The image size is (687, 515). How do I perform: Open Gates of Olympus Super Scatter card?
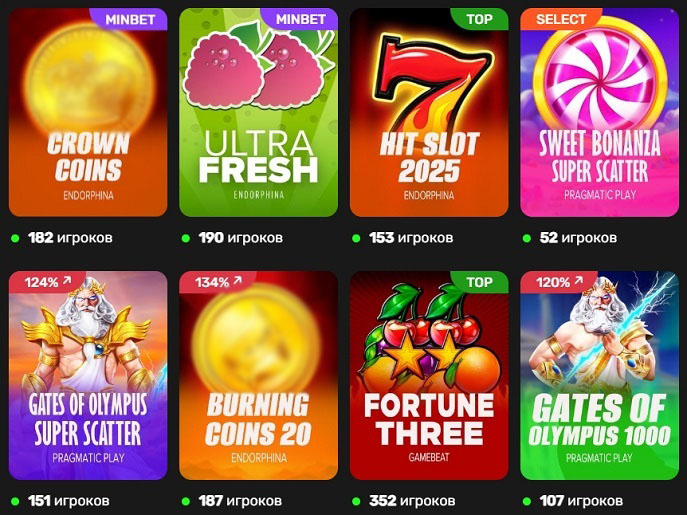pos(88,375)
